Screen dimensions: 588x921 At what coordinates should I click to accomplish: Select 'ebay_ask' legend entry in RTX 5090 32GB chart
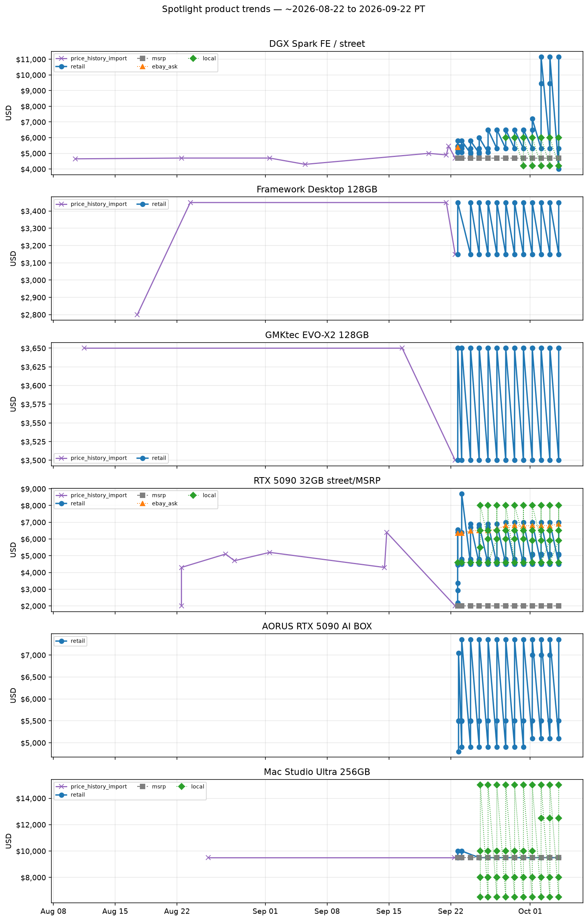(157, 503)
